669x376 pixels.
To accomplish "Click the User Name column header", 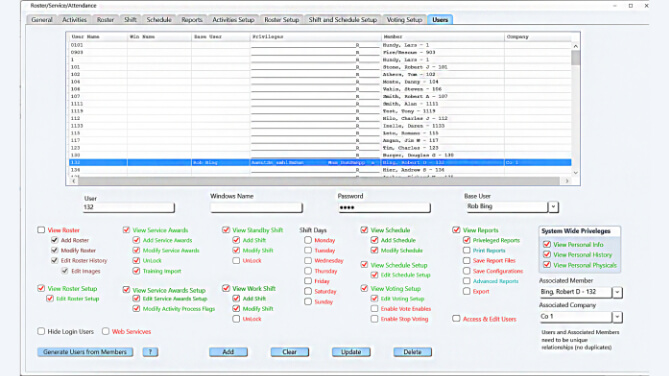I will point(98,37).
